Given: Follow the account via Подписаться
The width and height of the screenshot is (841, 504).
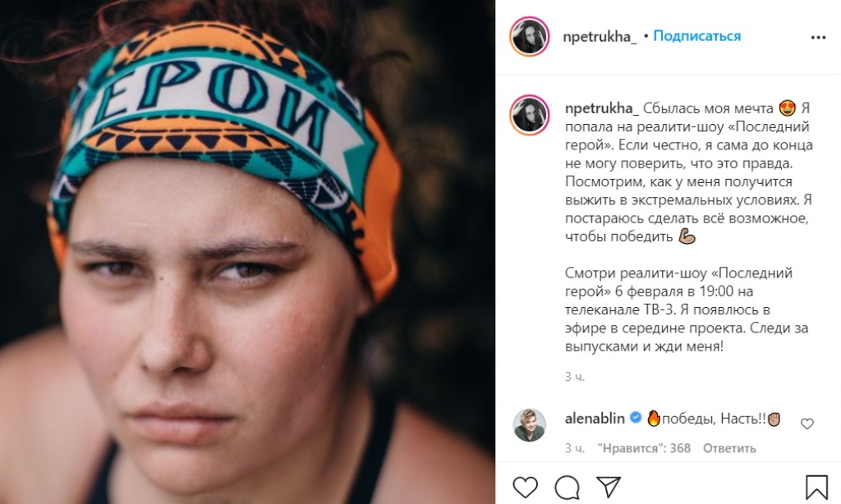Looking at the screenshot, I should point(696,36).
